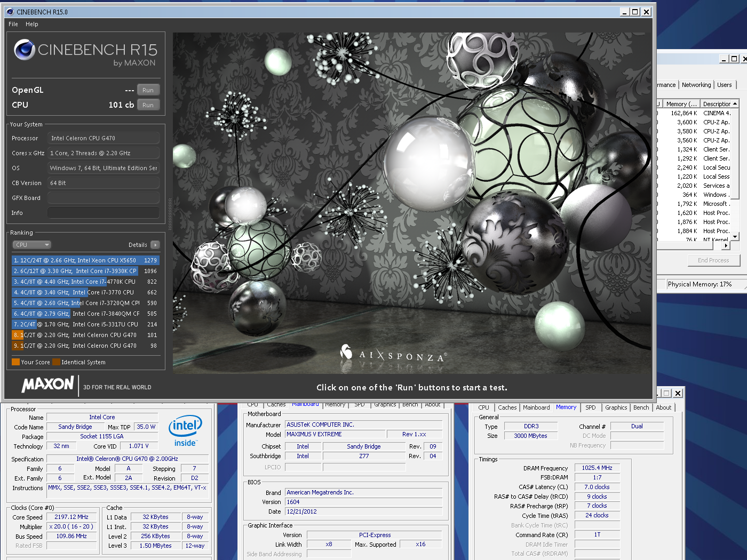
Task: Select ranking row Intel Core i7-3770
Action: point(85,292)
